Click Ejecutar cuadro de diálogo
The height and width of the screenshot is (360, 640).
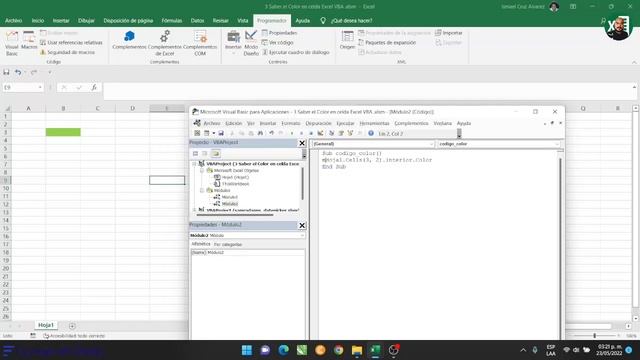[296, 52]
